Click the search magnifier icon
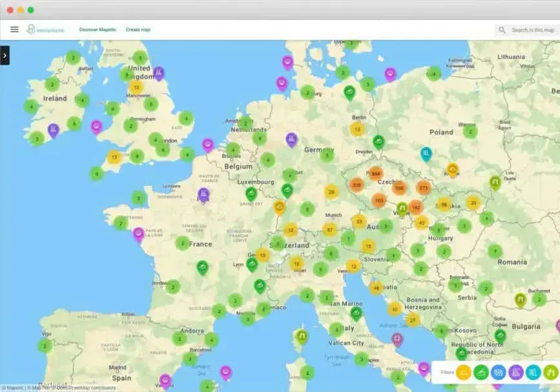The image size is (560, 392). point(503,30)
